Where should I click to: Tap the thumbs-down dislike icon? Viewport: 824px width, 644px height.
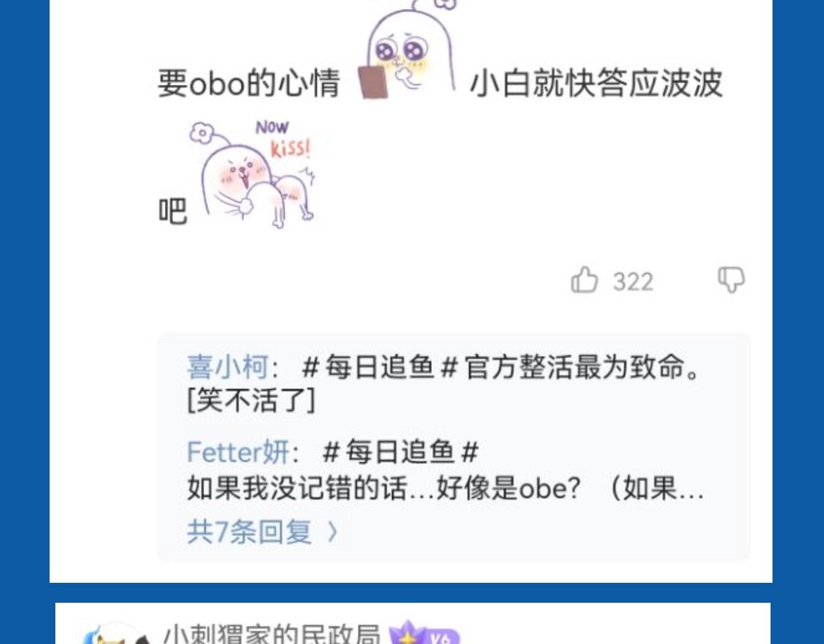(731, 280)
